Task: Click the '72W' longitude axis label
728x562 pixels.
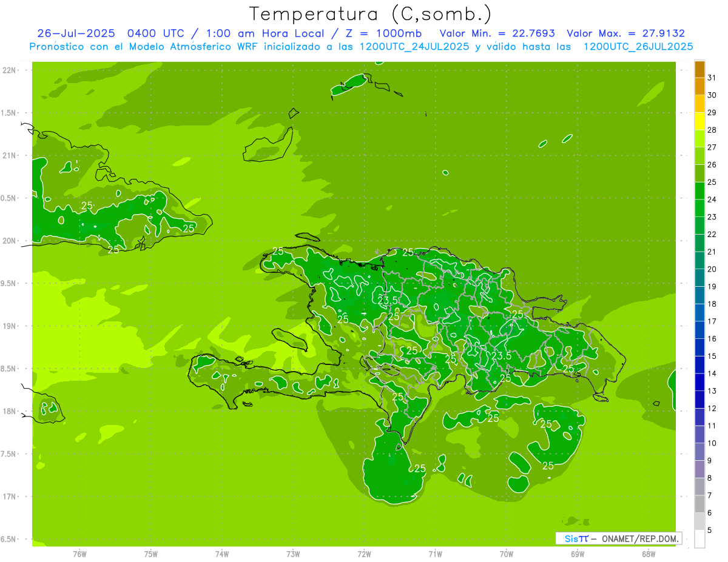Action: 364,554
